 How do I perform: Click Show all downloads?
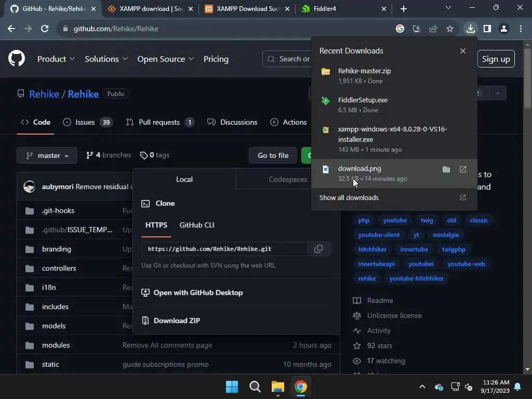[394, 198]
